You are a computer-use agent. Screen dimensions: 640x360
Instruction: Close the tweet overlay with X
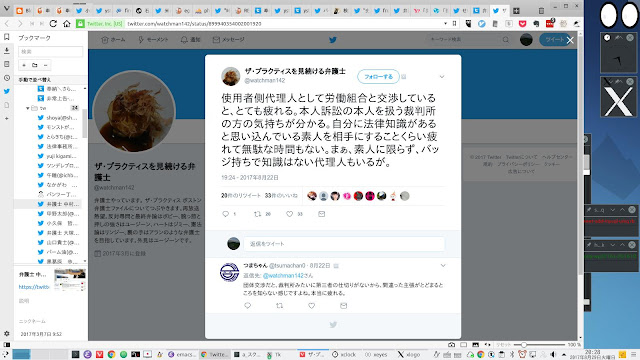570,40
